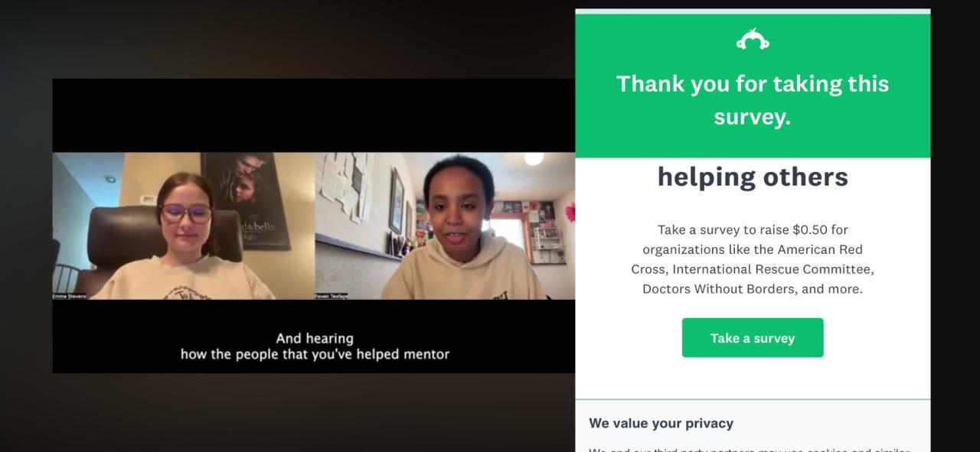
Task: Click the ceiling light in Feven's video
Action: point(534,158)
